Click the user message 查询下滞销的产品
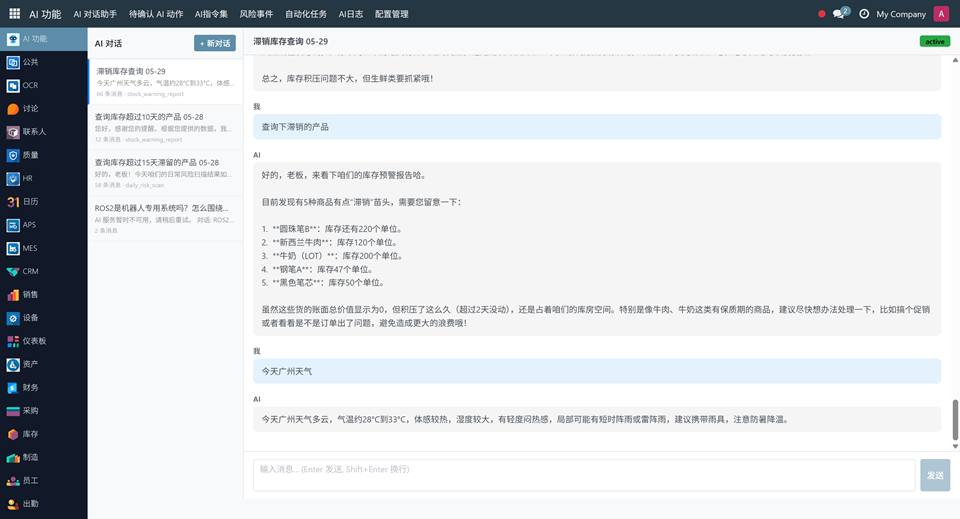The width and height of the screenshot is (960, 519). tap(597, 127)
